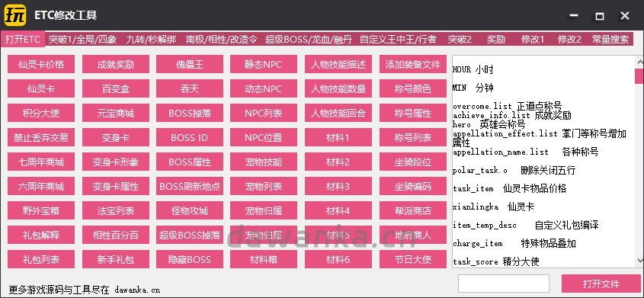Click the 仙灵卡价格 button
Image resolution: width=644 pixels, height=298 pixels.
[41, 65]
